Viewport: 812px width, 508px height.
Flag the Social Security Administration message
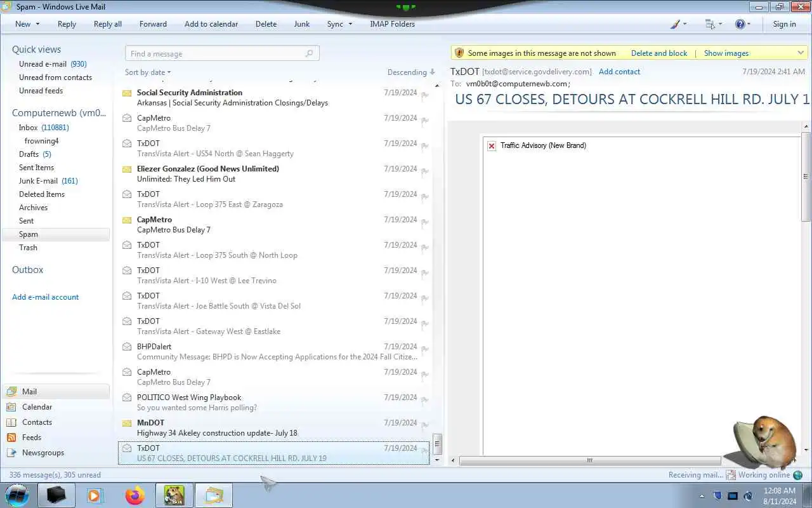[425, 95]
